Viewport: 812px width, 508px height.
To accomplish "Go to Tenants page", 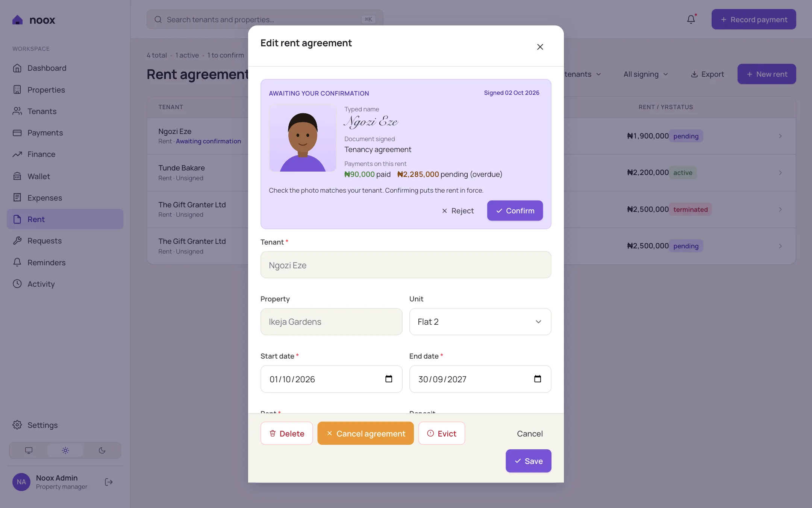I will (65, 111).
